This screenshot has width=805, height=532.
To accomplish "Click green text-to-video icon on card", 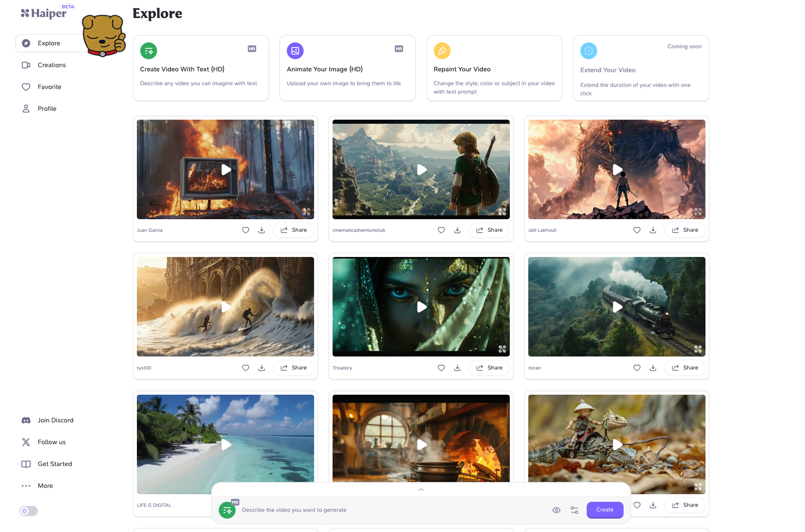I will [x=149, y=51].
